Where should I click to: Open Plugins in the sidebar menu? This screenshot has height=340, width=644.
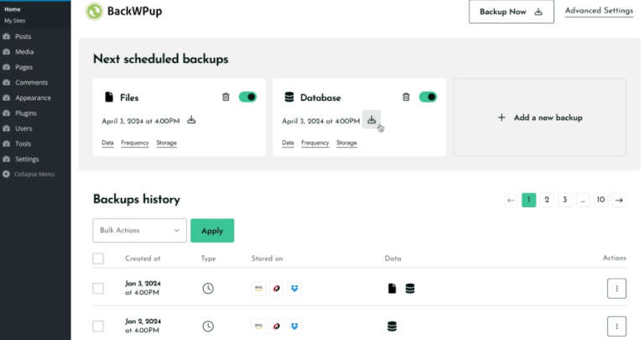pos(25,113)
